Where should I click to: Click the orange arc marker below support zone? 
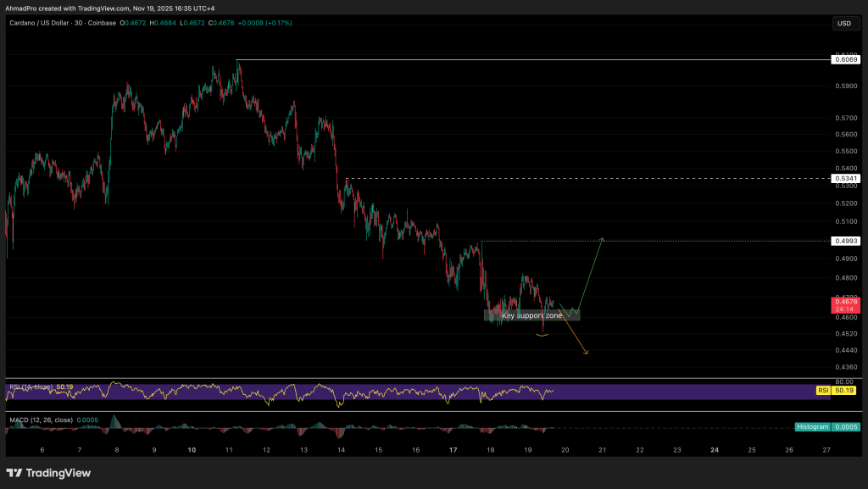pyautogui.click(x=542, y=335)
